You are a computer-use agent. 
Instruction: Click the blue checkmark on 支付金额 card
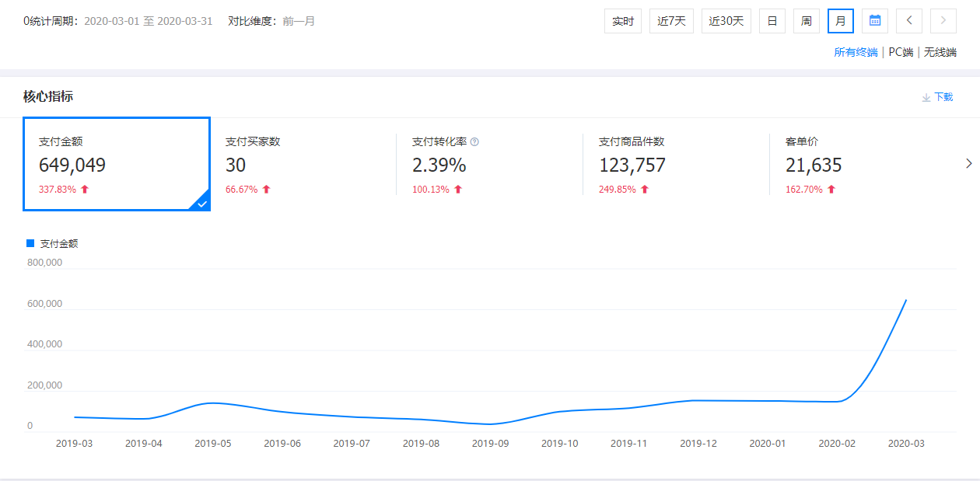[201, 203]
